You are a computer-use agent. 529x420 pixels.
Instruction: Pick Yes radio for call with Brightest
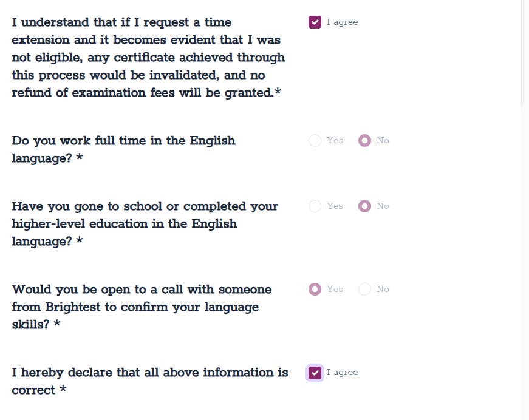tap(315, 290)
